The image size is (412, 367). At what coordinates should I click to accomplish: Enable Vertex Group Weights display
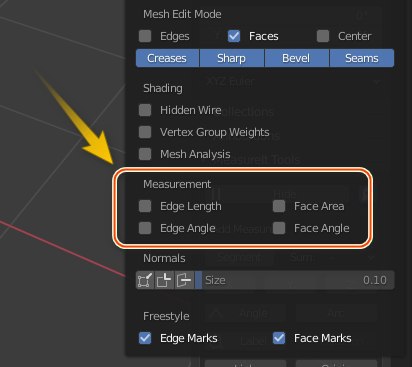tap(145, 132)
